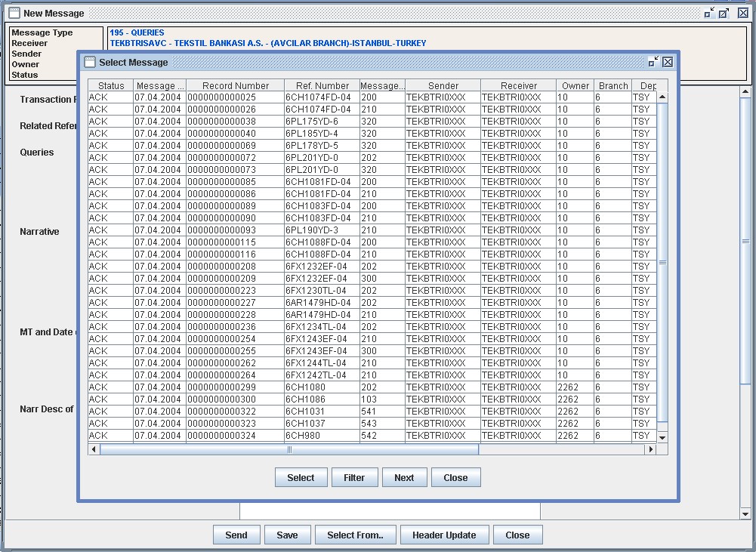Click the table's scroll down arrow
The width and height of the screenshot is (756, 552).
pyautogui.click(x=662, y=438)
